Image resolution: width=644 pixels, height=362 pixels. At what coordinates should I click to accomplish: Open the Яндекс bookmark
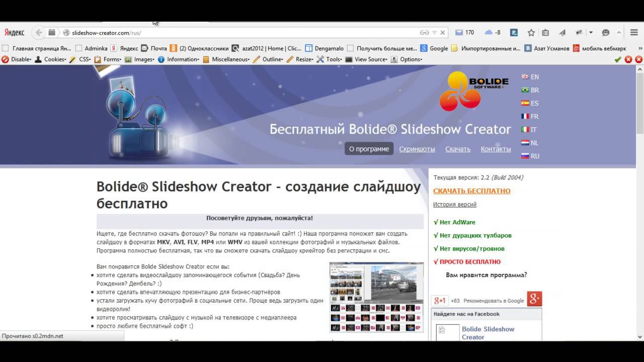tap(124, 49)
